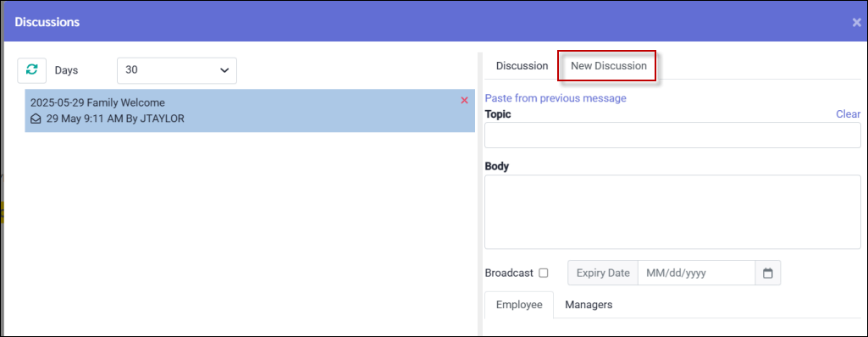Open the calendar picker for Expiry Date
This screenshot has width=868, height=337.
pyautogui.click(x=768, y=273)
